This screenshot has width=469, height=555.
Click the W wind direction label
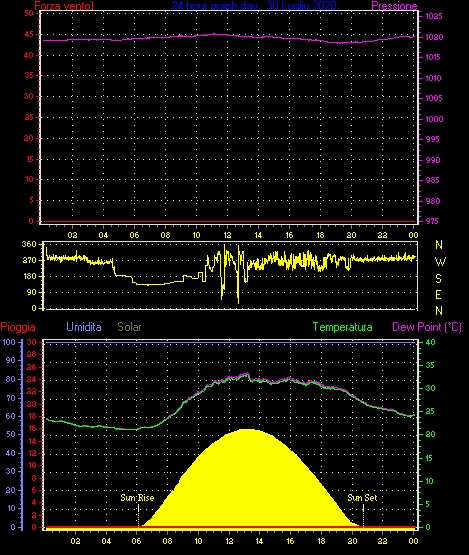point(440,262)
